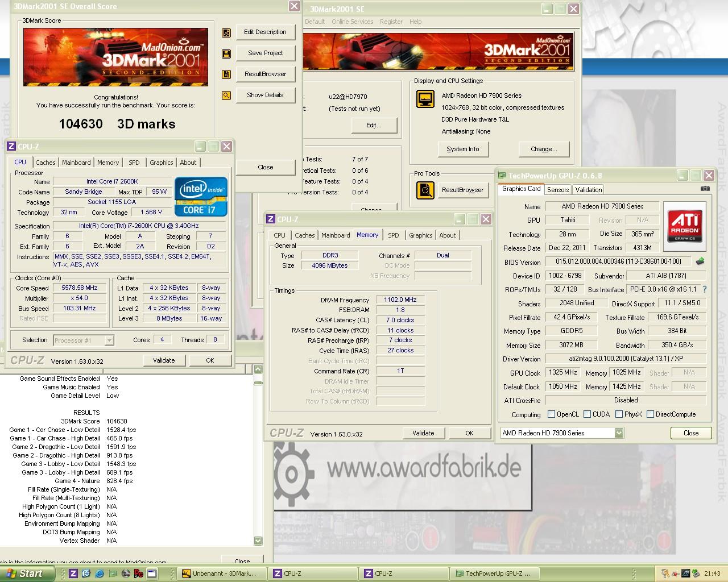Click the leftmost system tray icon
Screen dimensions: 728x582
point(665,573)
